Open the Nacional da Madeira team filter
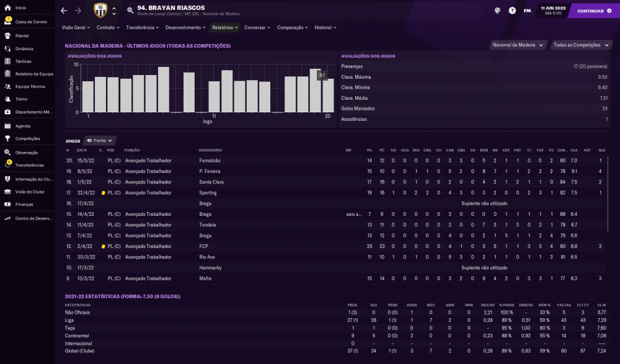The width and height of the screenshot is (620, 364). pos(518,45)
